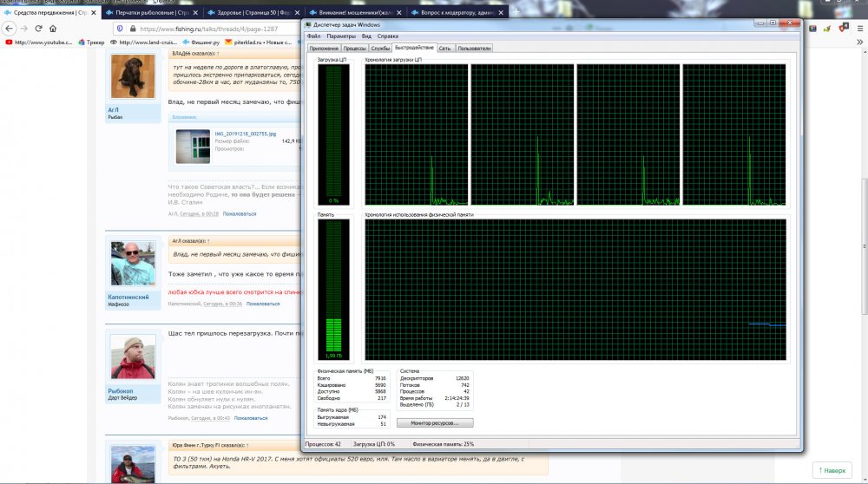Viewport: 868px width, 484px height.
Task: Click username link "АгЛ"
Action: [x=113, y=109]
